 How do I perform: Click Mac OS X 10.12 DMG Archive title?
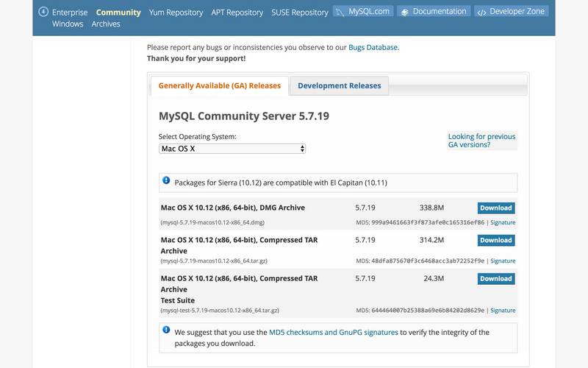tap(233, 208)
